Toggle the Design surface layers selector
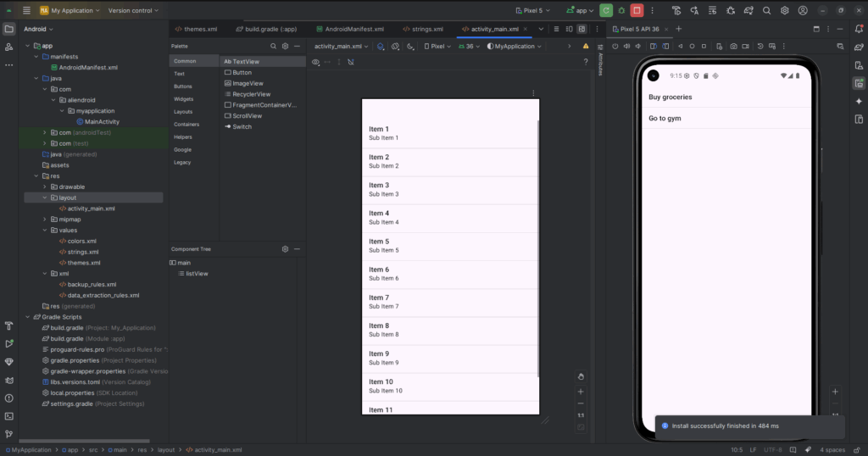The height and width of the screenshot is (456, 868). pyautogui.click(x=381, y=47)
